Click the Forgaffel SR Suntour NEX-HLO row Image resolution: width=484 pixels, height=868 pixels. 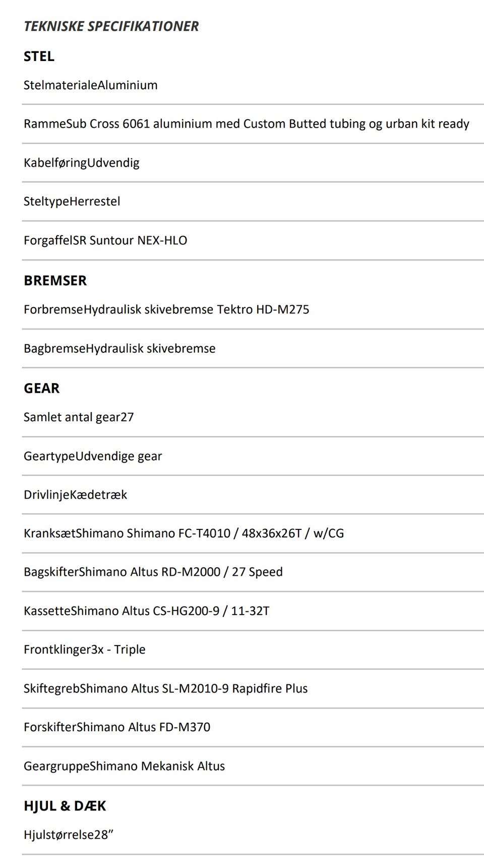[105, 240]
